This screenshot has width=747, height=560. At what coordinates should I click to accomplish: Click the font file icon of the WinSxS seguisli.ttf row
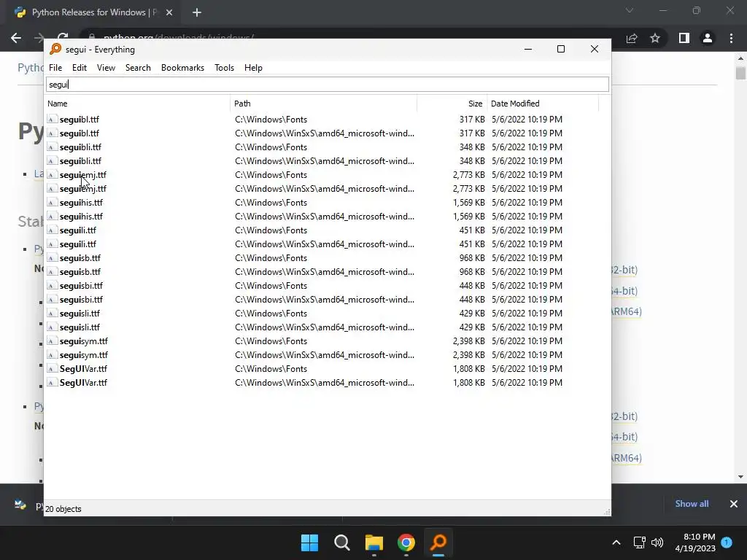tap(52, 327)
